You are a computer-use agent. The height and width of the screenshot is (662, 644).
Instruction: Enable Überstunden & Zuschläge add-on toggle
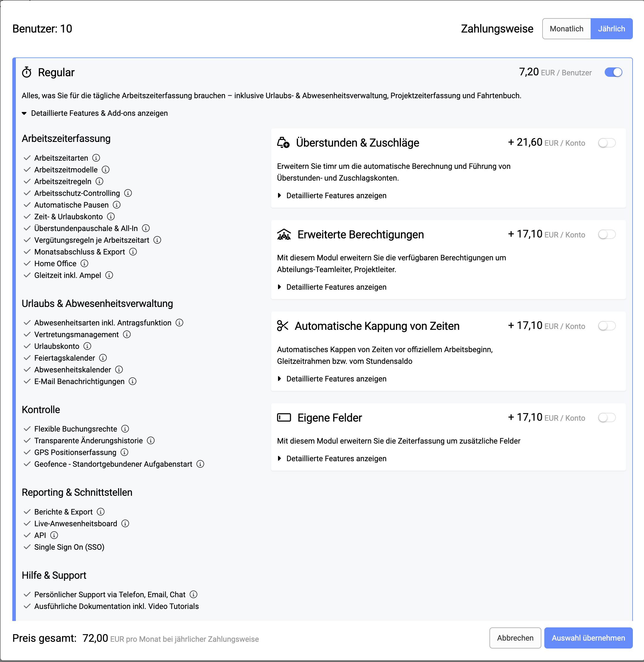607,143
